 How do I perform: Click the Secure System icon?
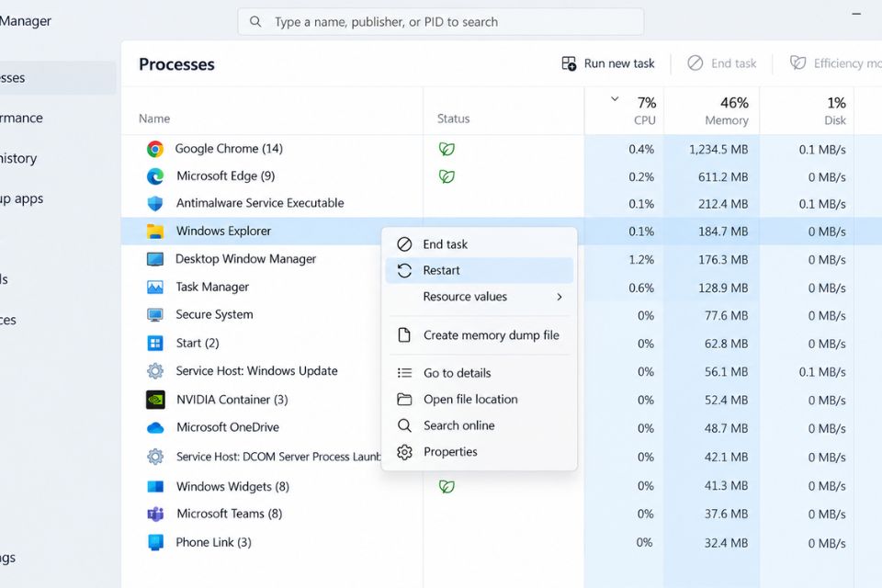pos(155,315)
